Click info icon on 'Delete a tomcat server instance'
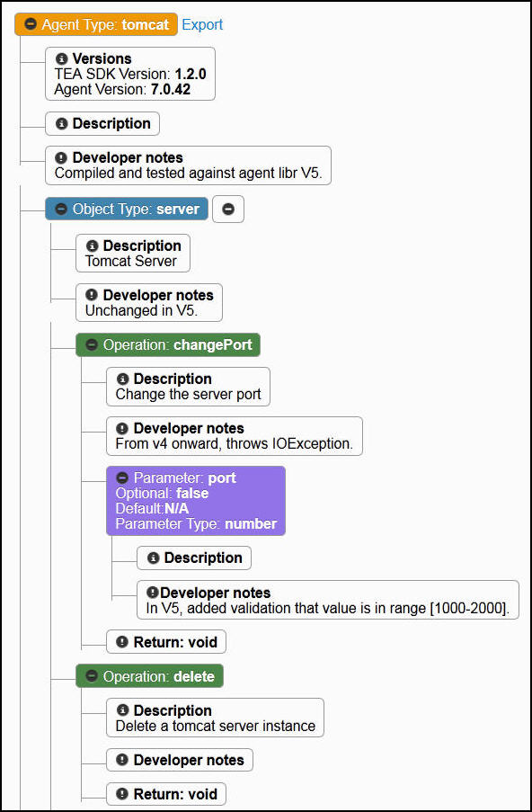532x812 pixels. (122, 710)
